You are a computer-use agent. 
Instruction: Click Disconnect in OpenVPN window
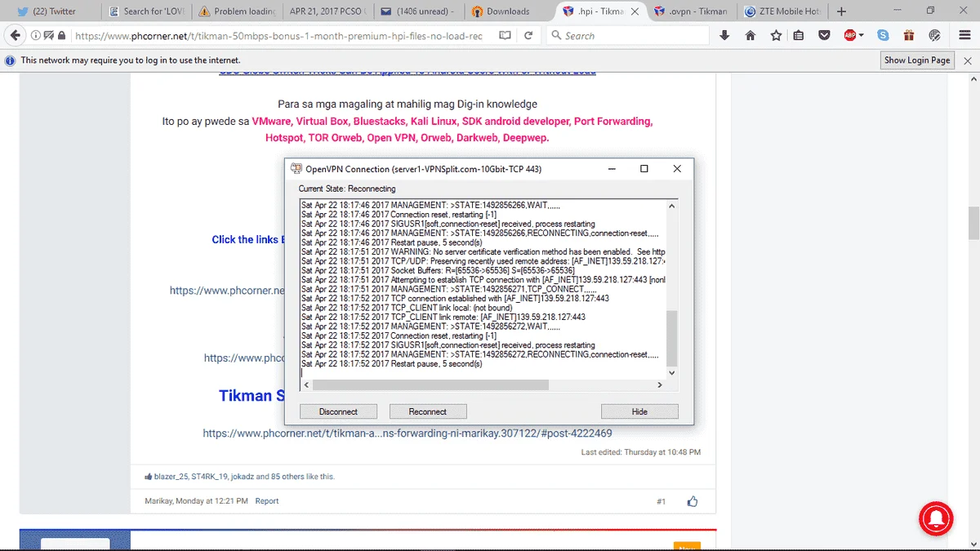tap(338, 411)
